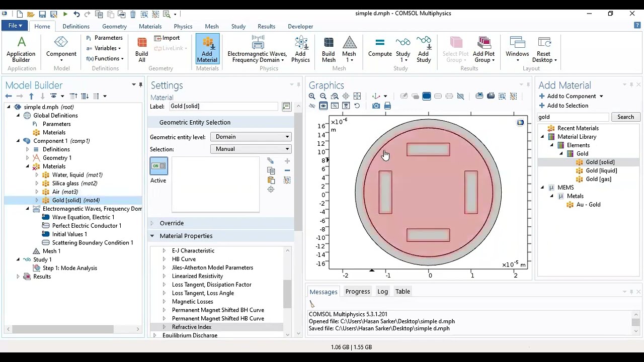Click the Parameters button in ribbon
This screenshot has height=362, width=644.
tap(105, 38)
